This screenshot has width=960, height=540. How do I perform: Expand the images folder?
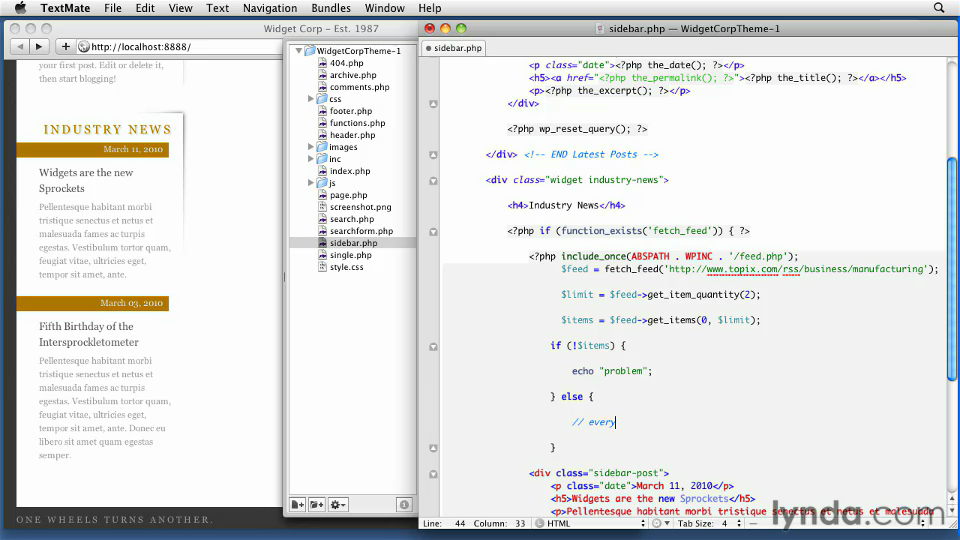click(310, 147)
